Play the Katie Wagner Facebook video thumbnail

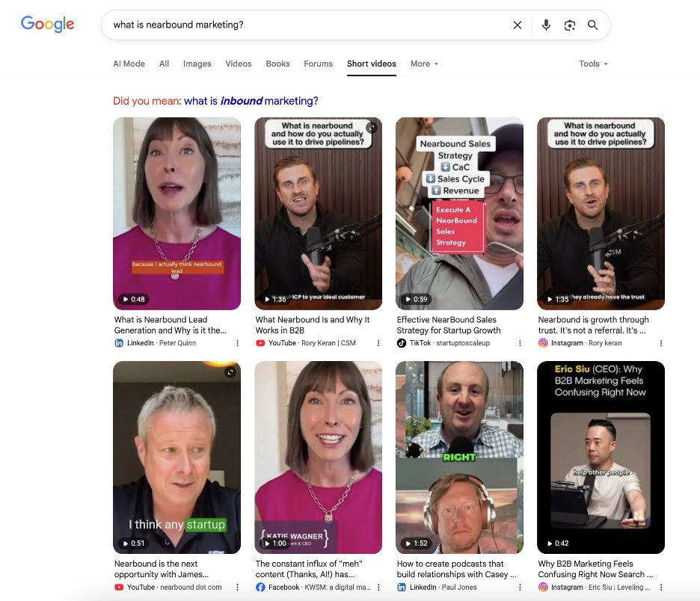(x=318, y=457)
